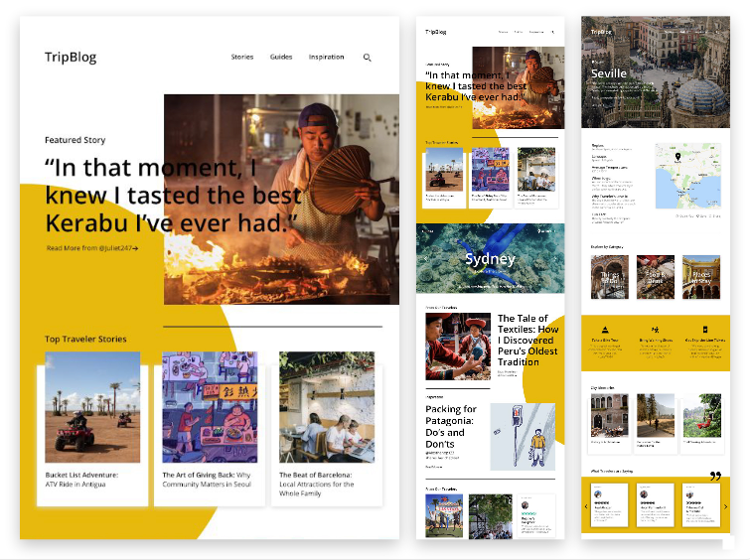Click the green treetop thumbnail next to the Vegas photo
The width and height of the screenshot is (750, 560).
point(491,516)
